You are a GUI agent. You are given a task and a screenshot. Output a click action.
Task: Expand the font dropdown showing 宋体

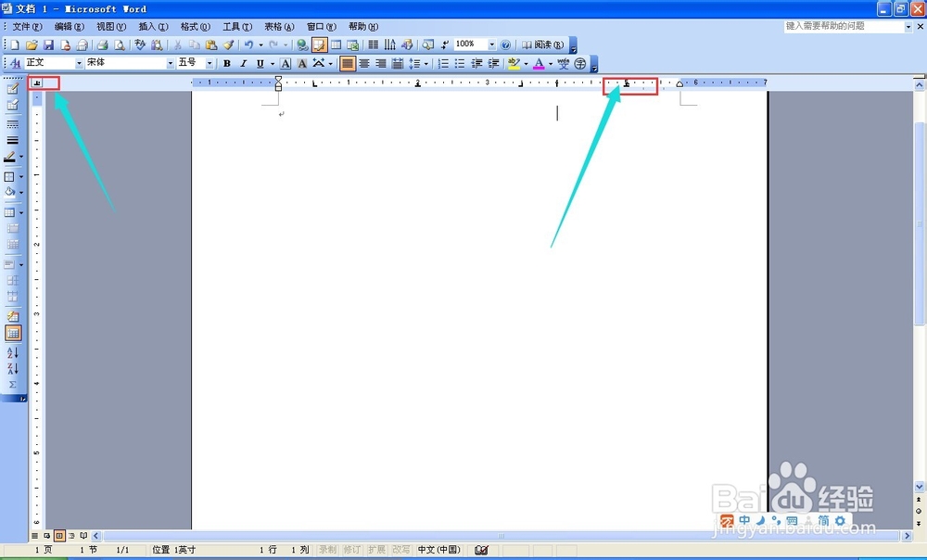(171, 63)
